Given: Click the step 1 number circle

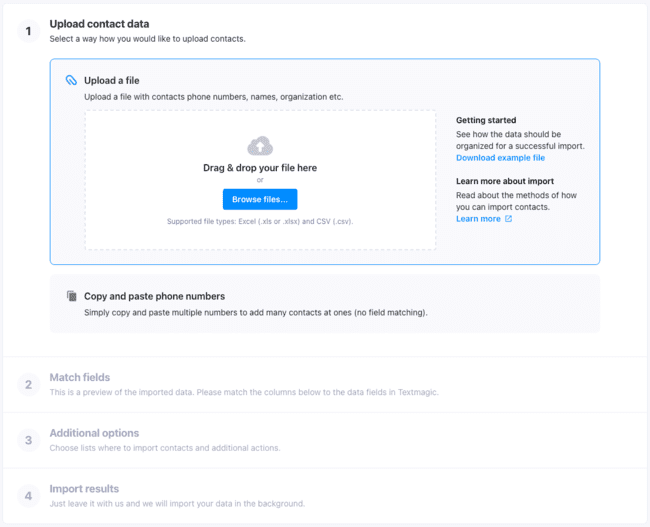Looking at the screenshot, I should 28,31.
